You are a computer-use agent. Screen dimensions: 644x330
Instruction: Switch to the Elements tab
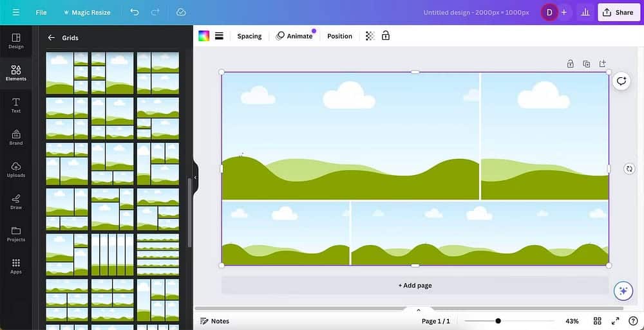click(x=16, y=73)
